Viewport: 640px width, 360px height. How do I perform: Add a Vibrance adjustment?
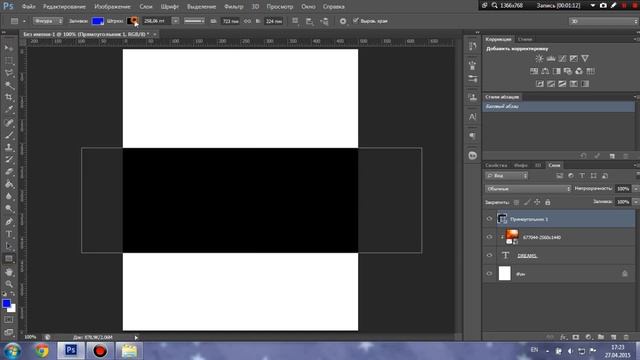(x=585, y=59)
